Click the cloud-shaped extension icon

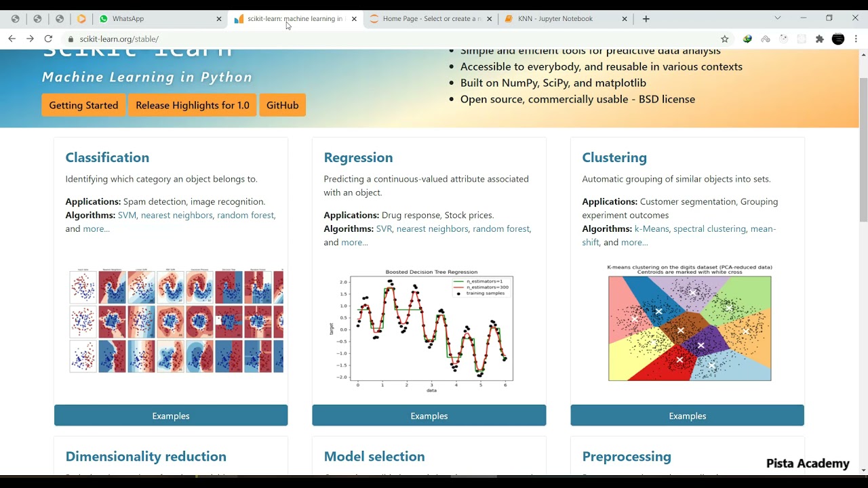(x=766, y=39)
